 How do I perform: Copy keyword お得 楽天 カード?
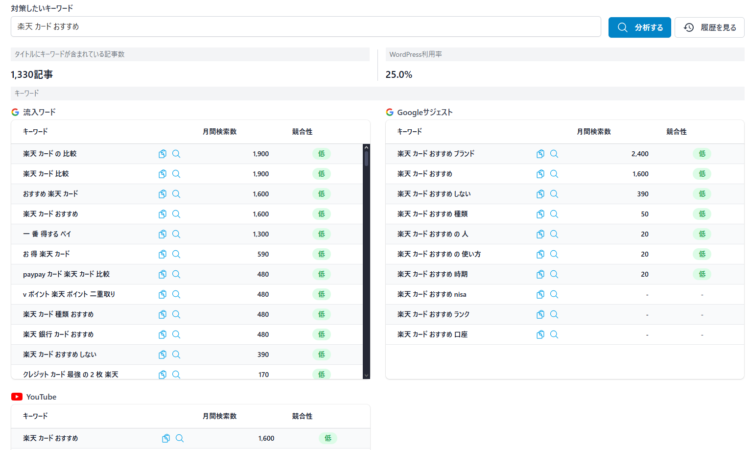163,254
